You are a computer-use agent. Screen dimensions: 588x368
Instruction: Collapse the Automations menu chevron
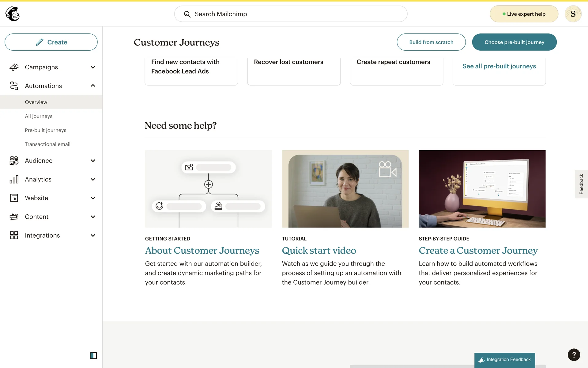coord(93,86)
